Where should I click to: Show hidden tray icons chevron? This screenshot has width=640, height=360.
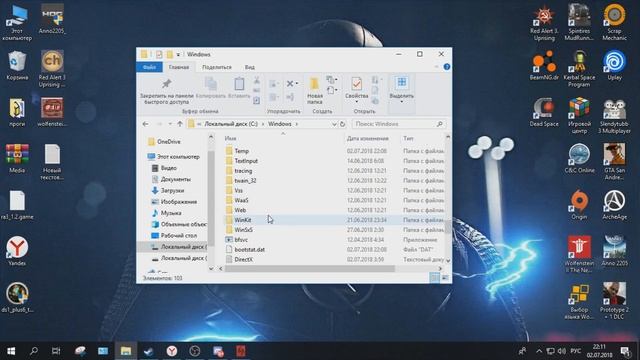(x=539, y=351)
